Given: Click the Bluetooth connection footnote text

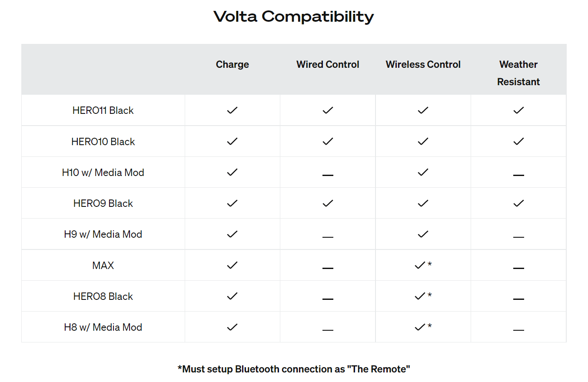Looking at the screenshot, I should point(294,369).
